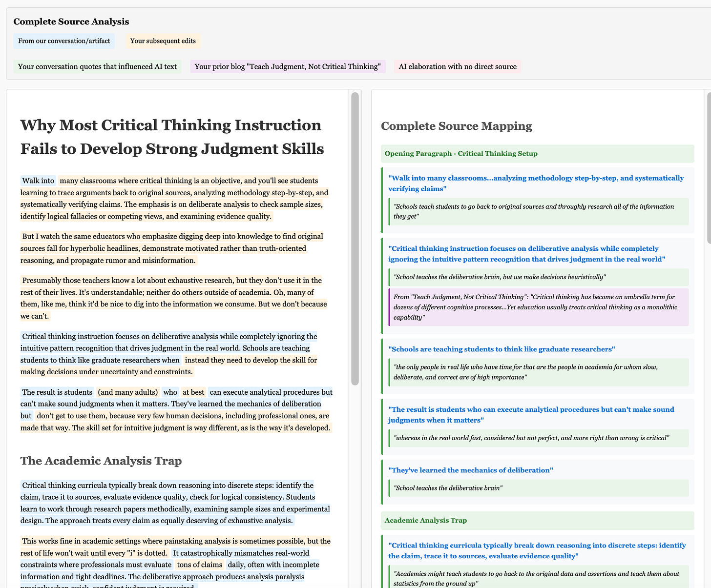Click green quote 'the only people in real life'
711x588 pixels.
coord(539,372)
